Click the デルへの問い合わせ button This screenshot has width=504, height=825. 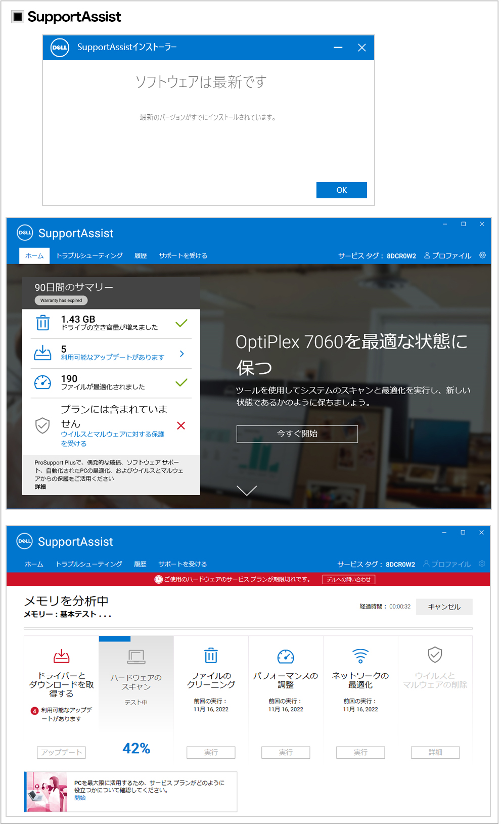point(349,580)
